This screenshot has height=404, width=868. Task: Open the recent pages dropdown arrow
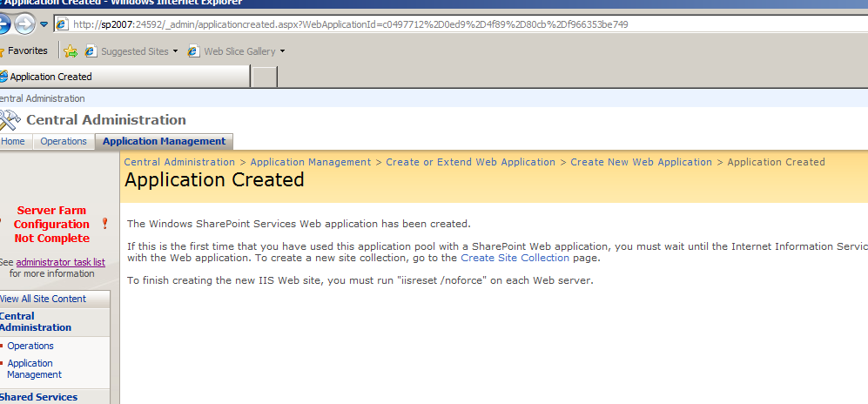point(44,24)
